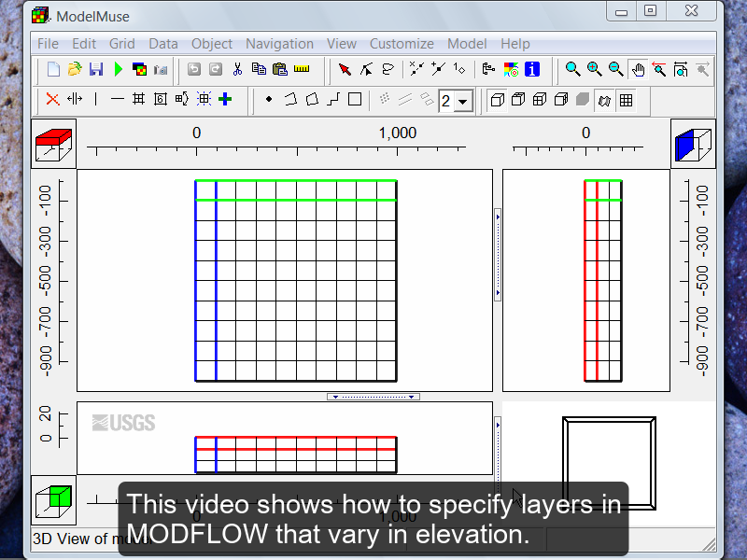Click the colorful data visualization icon
Image resolution: width=747 pixels, height=560 pixels.
coord(511,69)
